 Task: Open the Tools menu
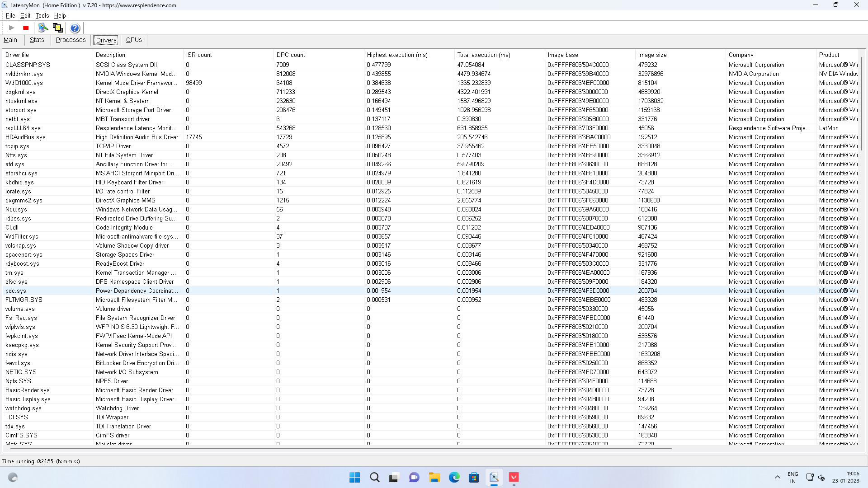(42, 15)
